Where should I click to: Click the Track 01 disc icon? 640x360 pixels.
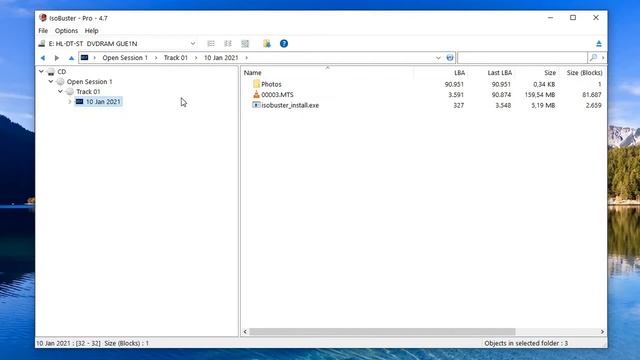point(70,91)
